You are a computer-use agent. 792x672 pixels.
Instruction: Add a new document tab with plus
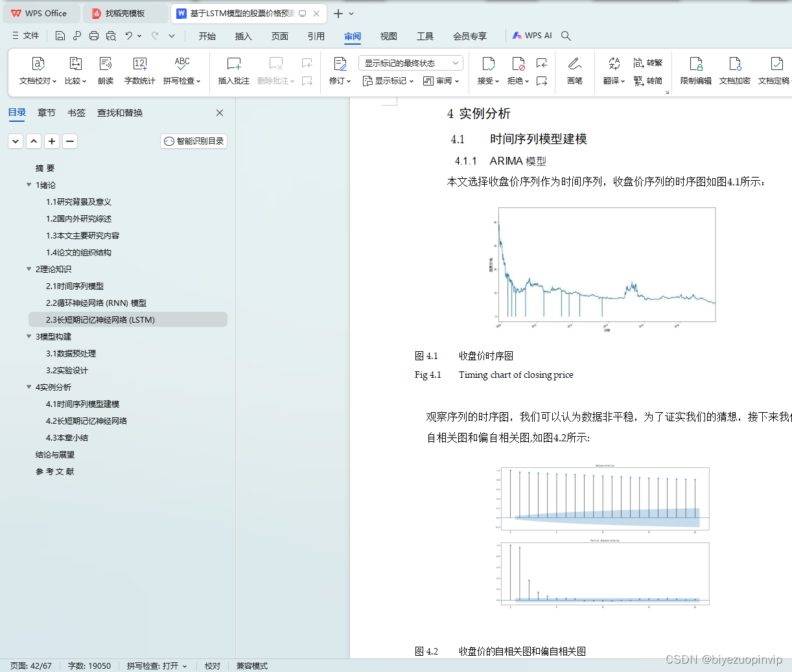pyautogui.click(x=338, y=14)
